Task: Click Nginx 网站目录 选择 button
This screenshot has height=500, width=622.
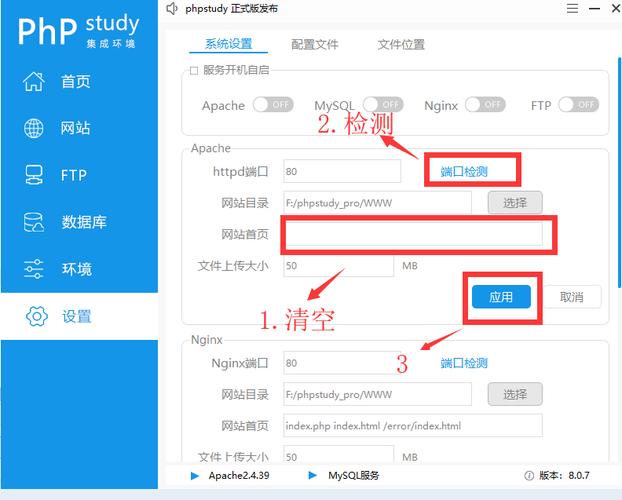Action: tap(515, 394)
